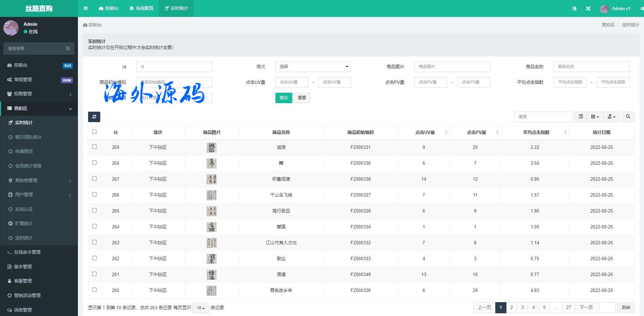This screenshot has width=644, height=316.
Task: Enter fullscreen using the expand icon
Action: click(x=588, y=9)
